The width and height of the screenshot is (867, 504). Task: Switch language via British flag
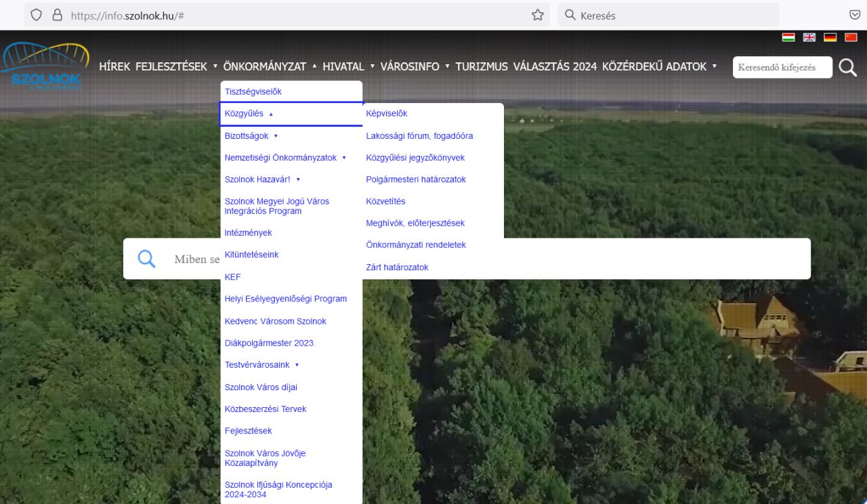pos(809,37)
